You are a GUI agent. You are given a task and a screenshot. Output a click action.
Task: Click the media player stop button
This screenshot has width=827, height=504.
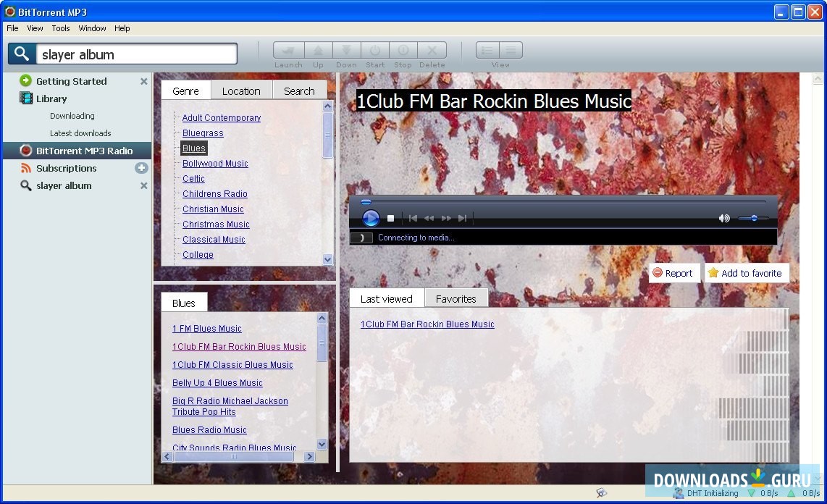coord(391,218)
